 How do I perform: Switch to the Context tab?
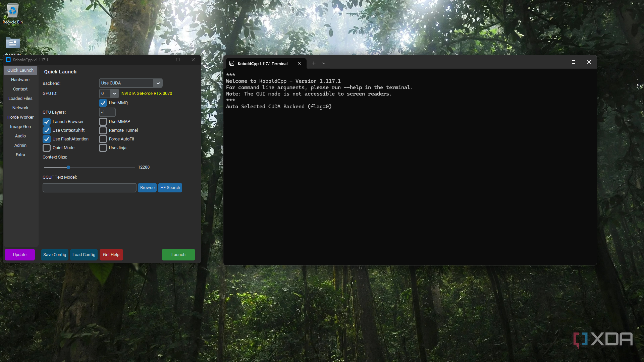click(x=20, y=89)
